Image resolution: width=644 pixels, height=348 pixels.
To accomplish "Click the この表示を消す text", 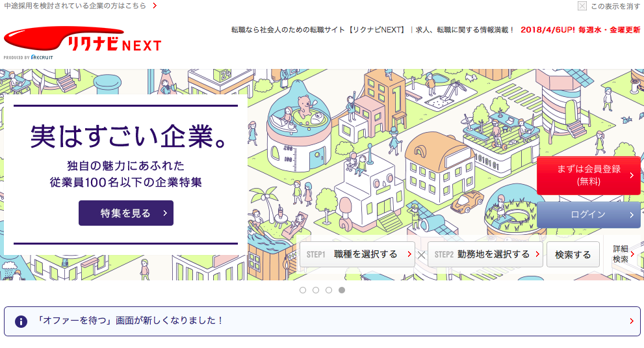I will (x=615, y=6).
